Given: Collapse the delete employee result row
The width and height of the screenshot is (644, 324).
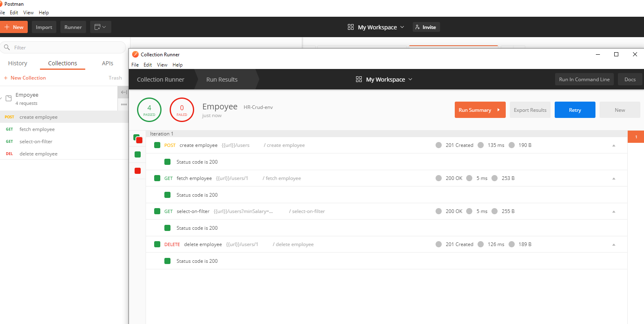Looking at the screenshot, I should [x=613, y=244].
